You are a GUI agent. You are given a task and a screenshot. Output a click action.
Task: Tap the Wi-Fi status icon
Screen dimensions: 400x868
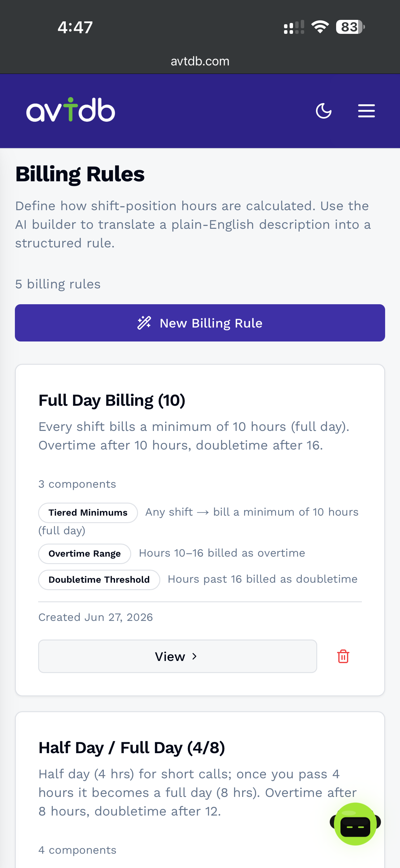(320, 27)
